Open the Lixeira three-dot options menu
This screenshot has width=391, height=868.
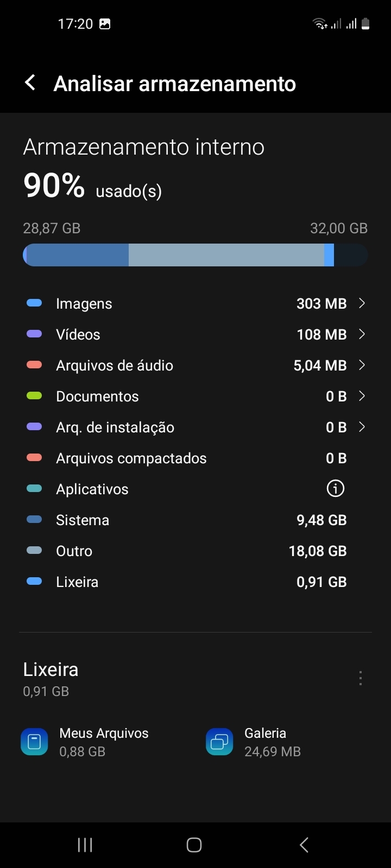[x=360, y=678]
